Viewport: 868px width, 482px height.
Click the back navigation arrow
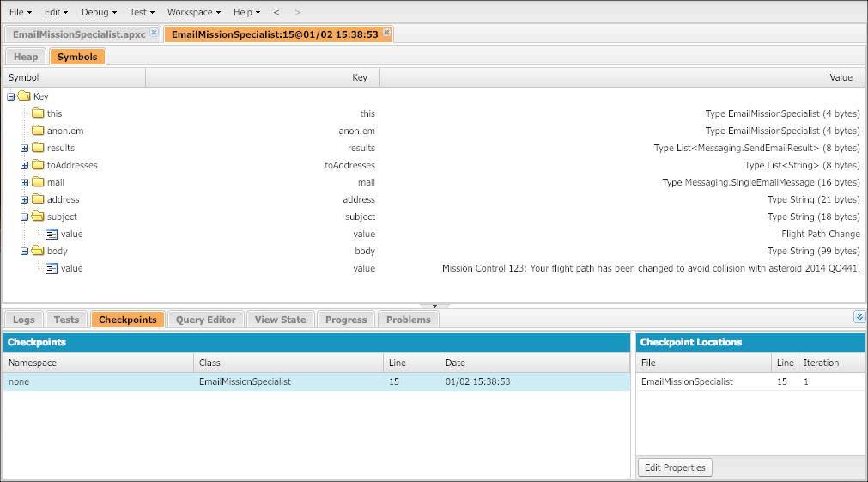[276, 12]
